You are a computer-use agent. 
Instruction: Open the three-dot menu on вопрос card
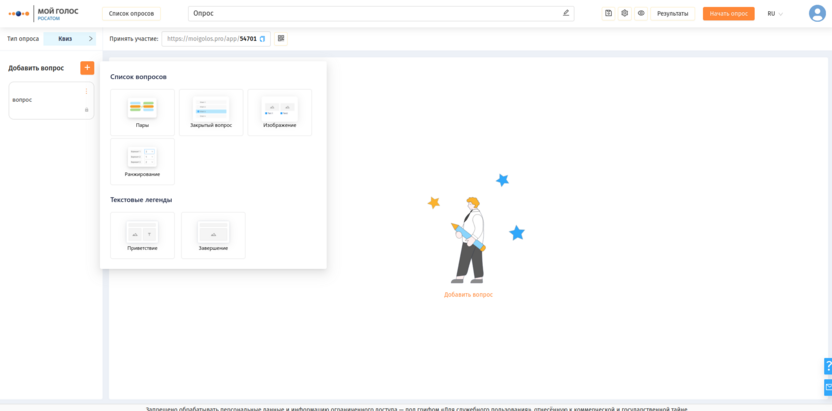tap(86, 91)
